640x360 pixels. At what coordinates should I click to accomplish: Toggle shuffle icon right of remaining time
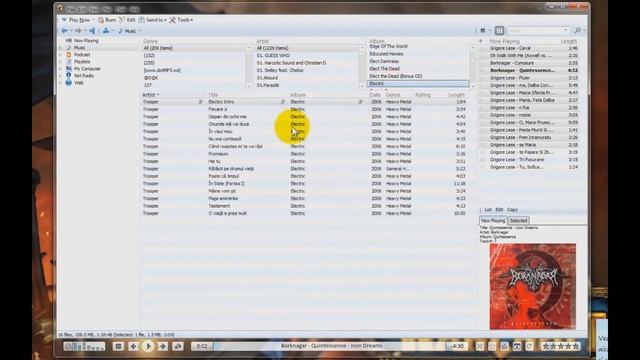pyautogui.click(x=480, y=346)
